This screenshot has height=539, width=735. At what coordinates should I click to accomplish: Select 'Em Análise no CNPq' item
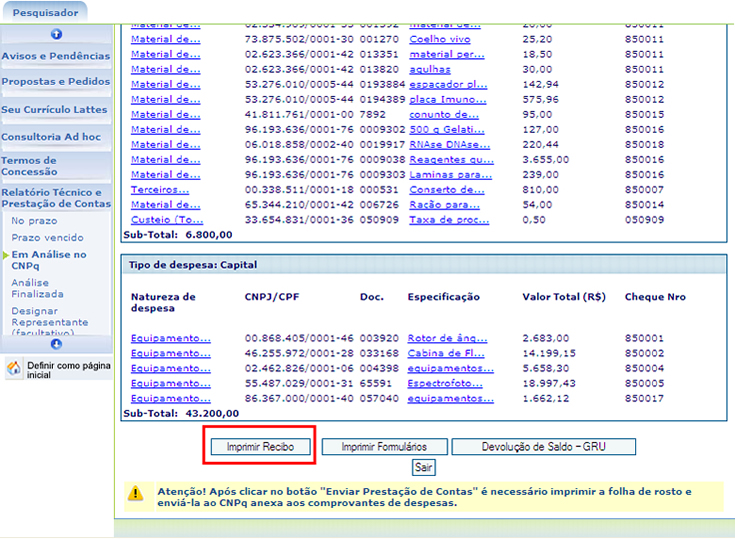click(49, 260)
